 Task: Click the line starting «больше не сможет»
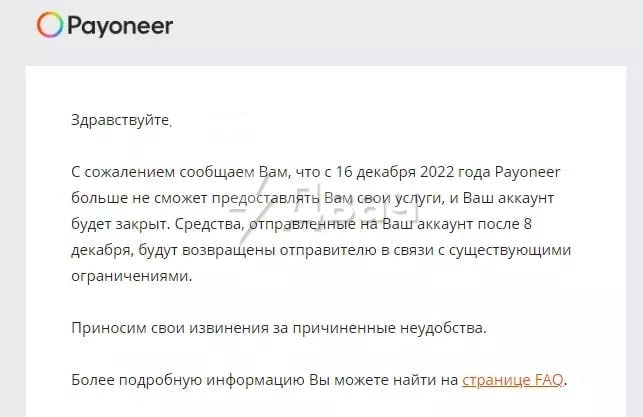point(312,198)
